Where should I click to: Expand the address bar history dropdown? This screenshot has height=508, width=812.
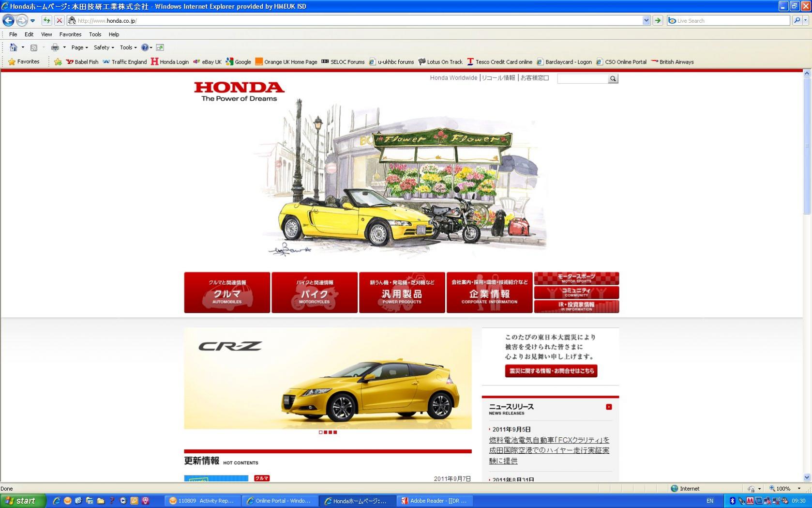(x=646, y=20)
